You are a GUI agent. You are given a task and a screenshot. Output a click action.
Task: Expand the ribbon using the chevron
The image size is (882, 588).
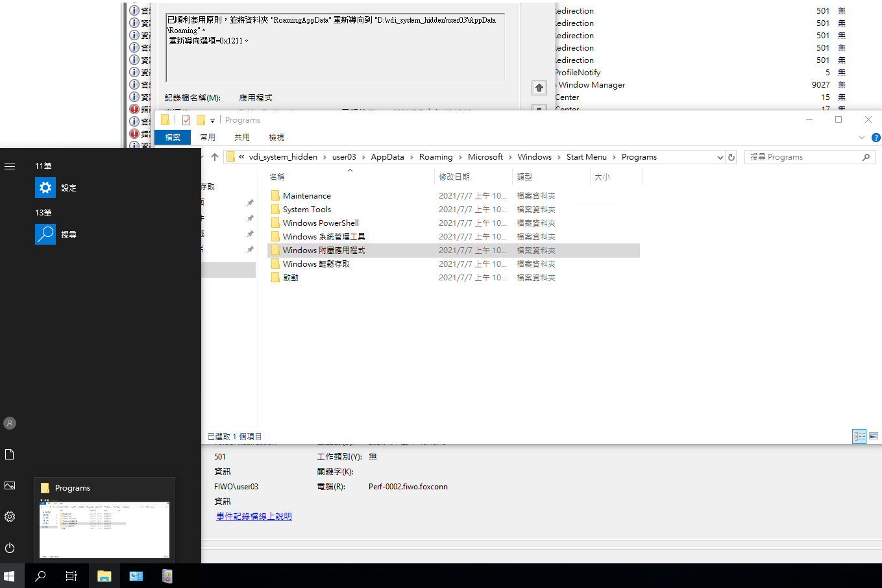[x=862, y=138]
